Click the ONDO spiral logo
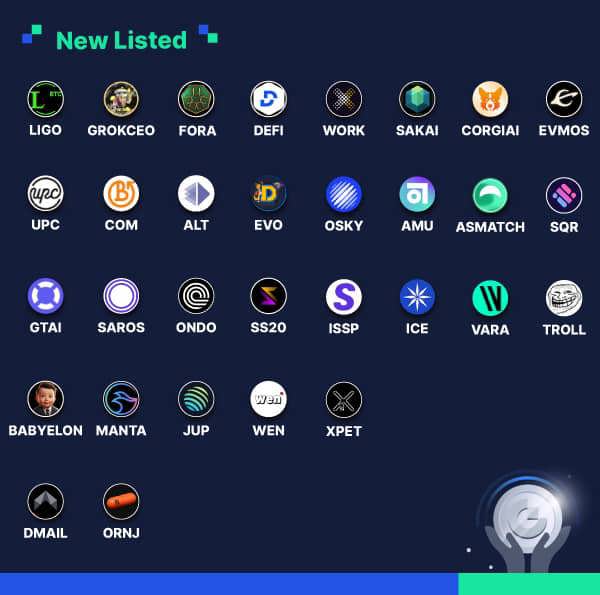600x595 pixels. tap(196, 296)
